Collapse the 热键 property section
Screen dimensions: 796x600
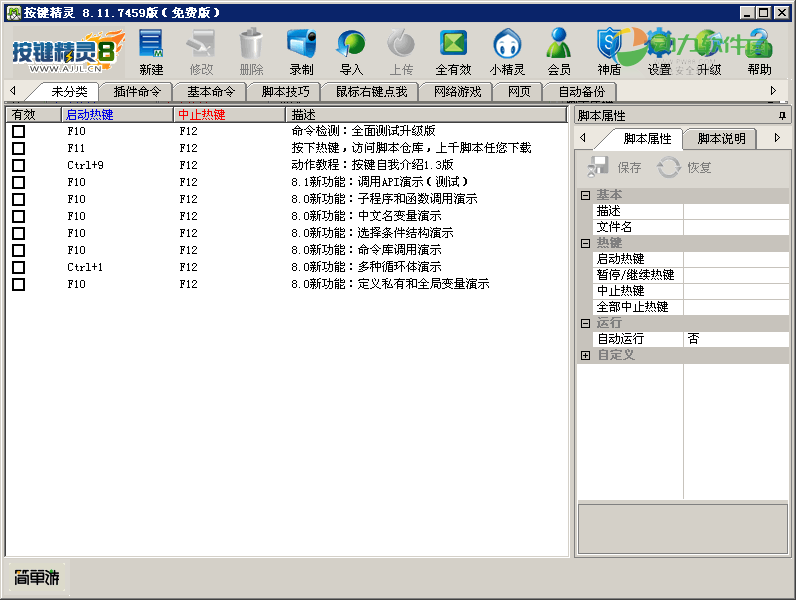point(585,243)
